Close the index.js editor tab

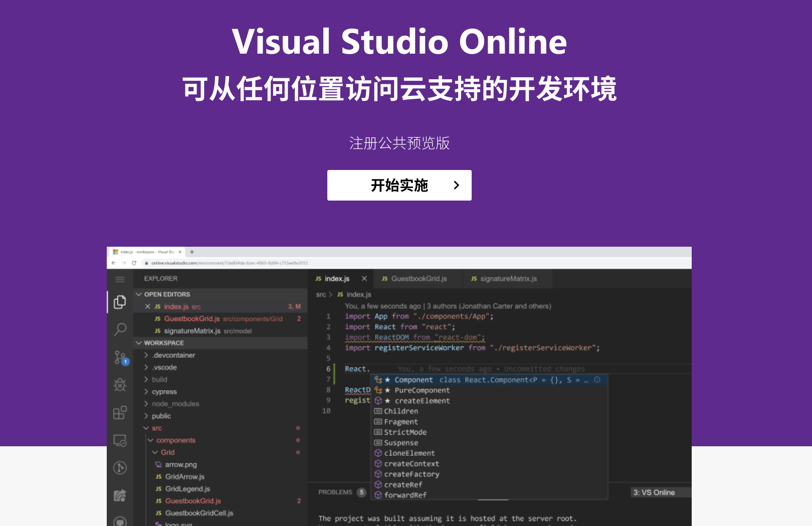click(x=364, y=279)
